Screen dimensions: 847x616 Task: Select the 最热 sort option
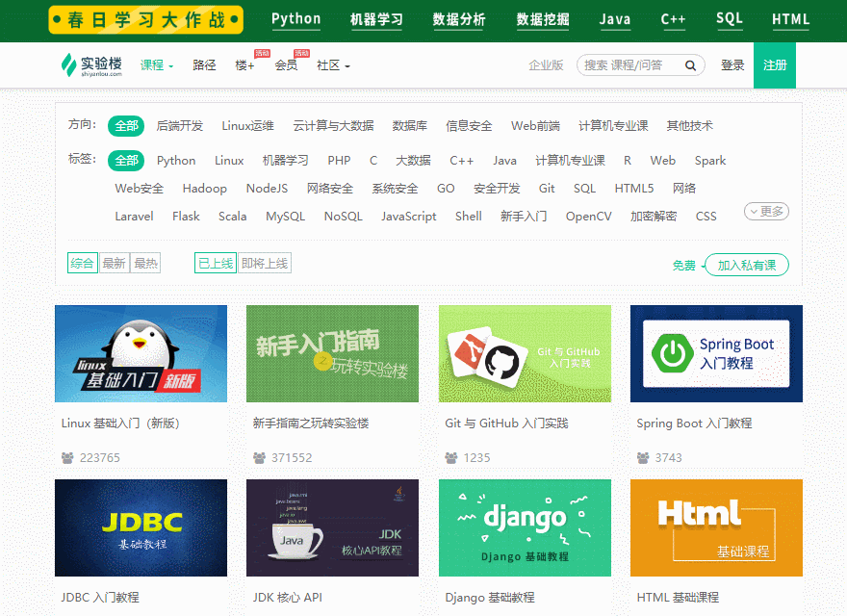[145, 263]
